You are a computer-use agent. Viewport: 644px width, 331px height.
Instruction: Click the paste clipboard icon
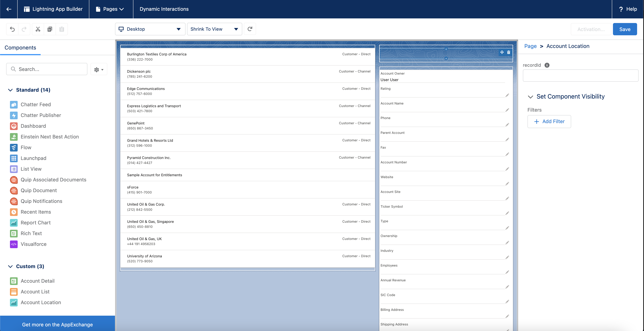tap(62, 29)
